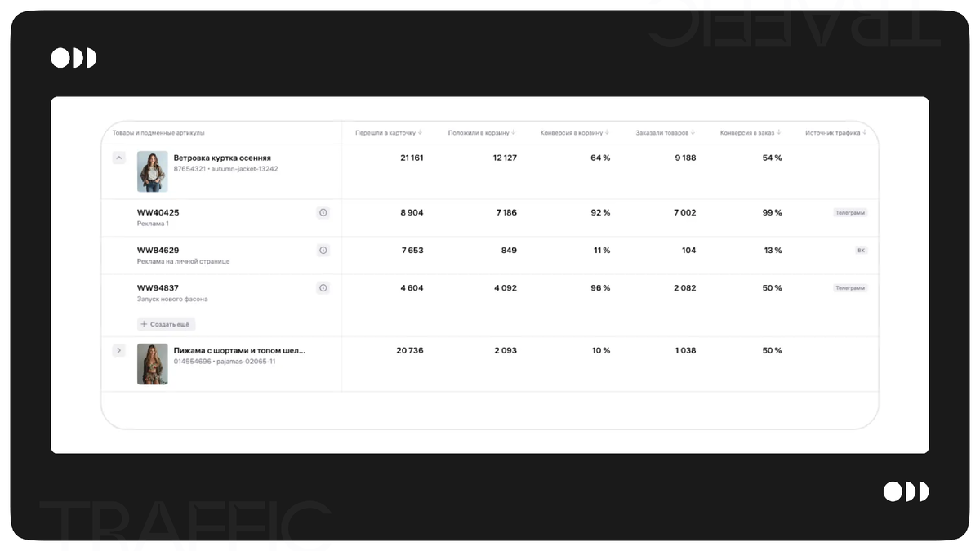Select value 7 186 in WW40425 row
This screenshot has height=551, width=980.
pyautogui.click(x=506, y=212)
